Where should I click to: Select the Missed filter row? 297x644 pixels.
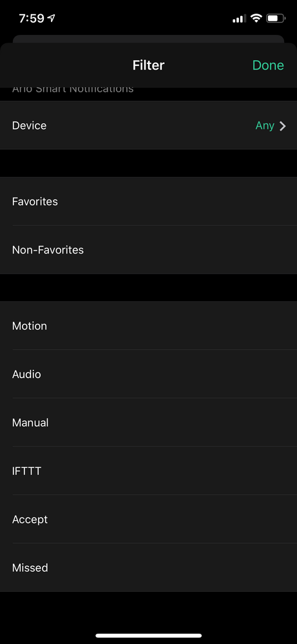pyautogui.click(x=148, y=568)
